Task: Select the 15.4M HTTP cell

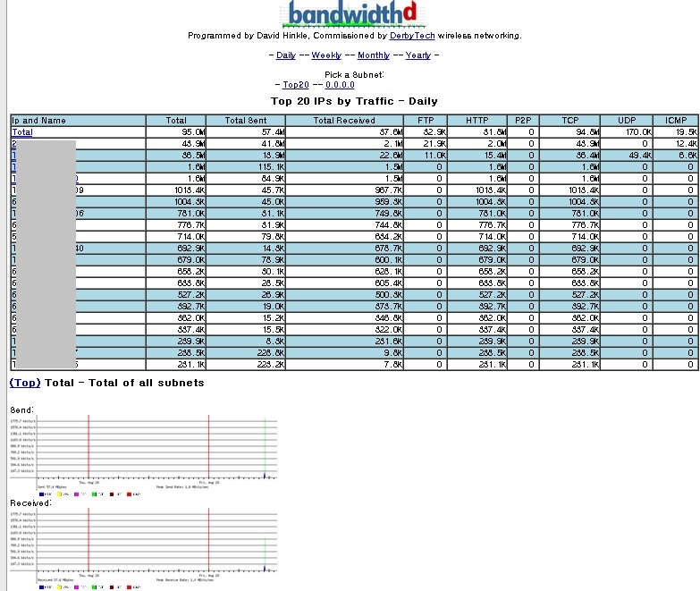Action: point(477,156)
